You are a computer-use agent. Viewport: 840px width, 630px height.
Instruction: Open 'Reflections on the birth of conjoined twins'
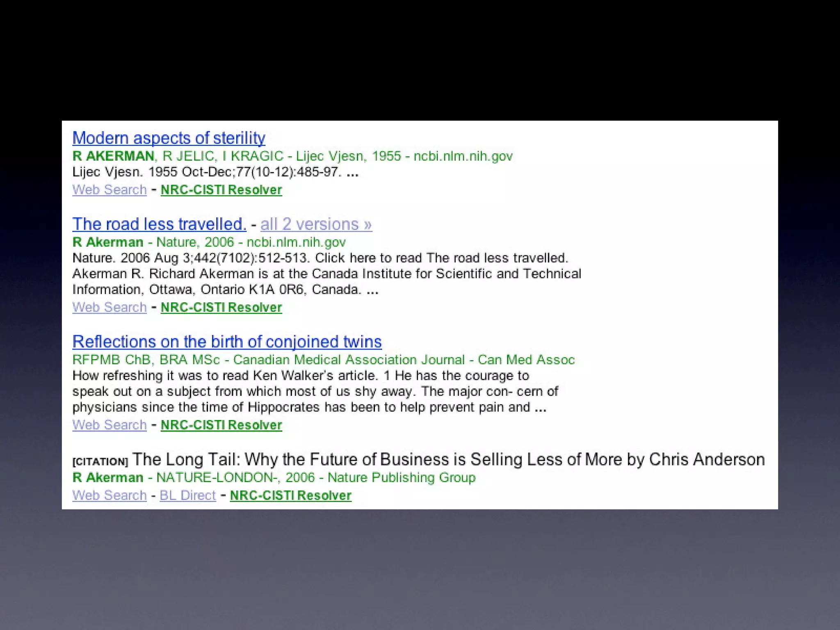pos(227,342)
